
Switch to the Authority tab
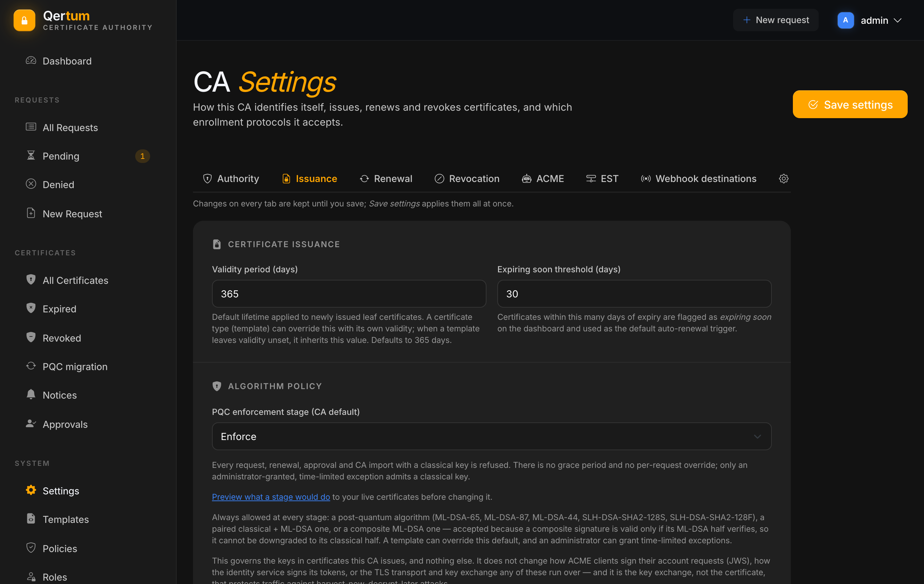231,179
